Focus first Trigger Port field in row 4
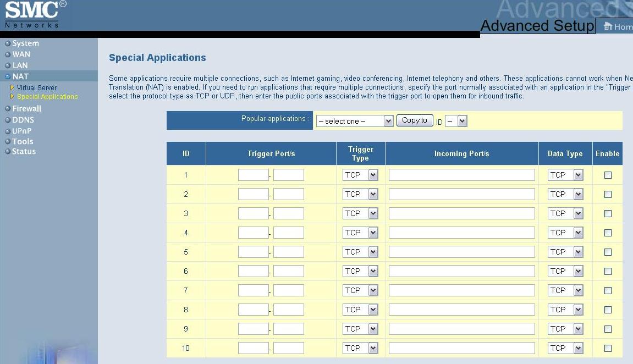Screen dimensions: 633x364 pyautogui.click(x=254, y=233)
